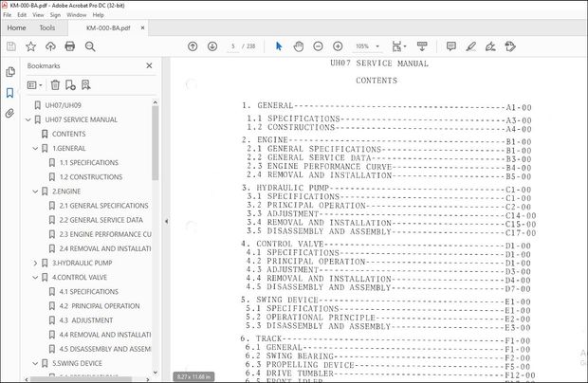Activate the arrow Selection tool

[x=279, y=46]
